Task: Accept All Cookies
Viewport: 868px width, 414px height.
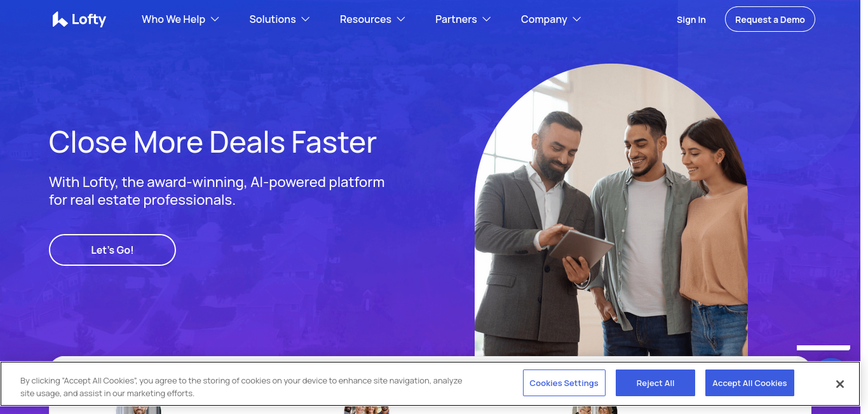Action: coord(750,383)
